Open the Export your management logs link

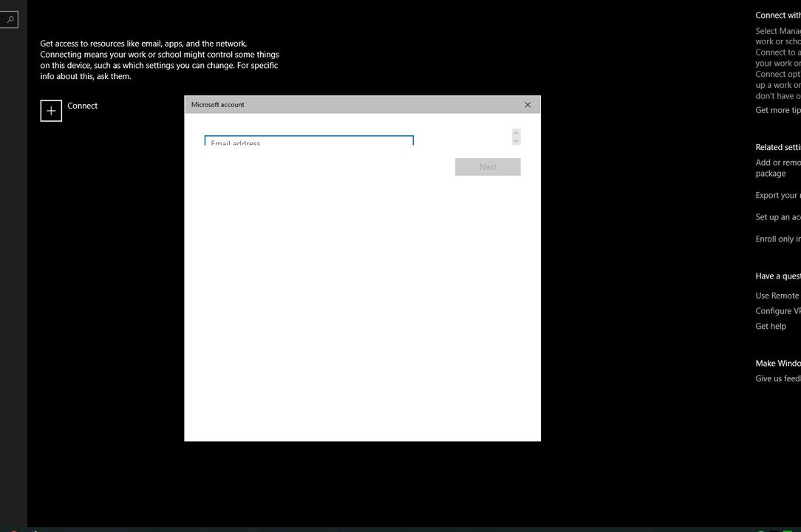tap(778, 195)
